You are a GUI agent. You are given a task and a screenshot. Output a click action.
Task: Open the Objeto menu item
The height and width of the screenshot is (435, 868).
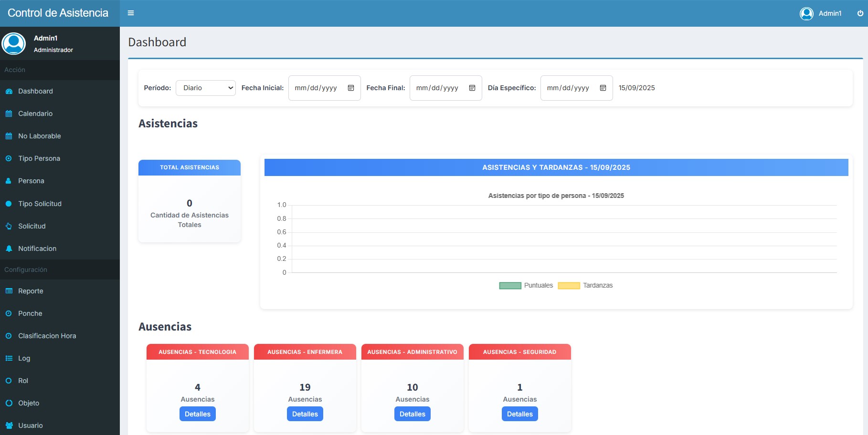pos(60,403)
